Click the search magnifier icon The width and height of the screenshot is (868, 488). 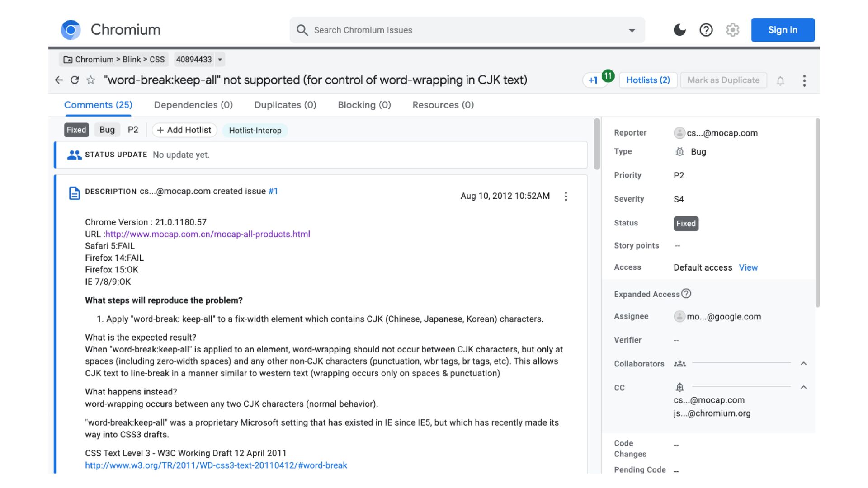point(302,30)
